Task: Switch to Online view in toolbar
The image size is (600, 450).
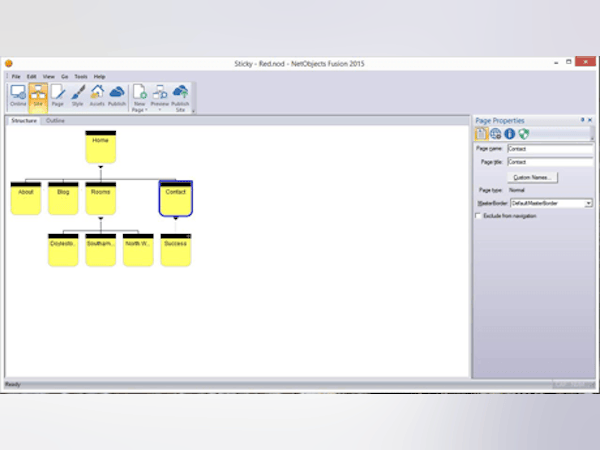Action: (18, 96)
